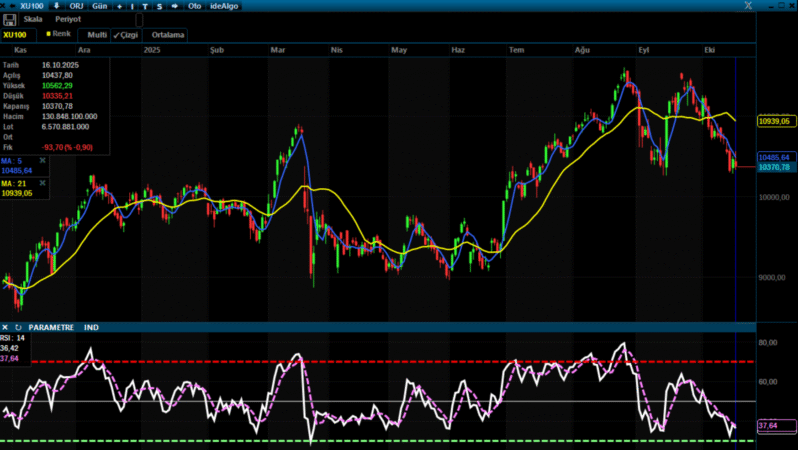
Task: Open the ideAlgo menu
Action: point(224,6)
